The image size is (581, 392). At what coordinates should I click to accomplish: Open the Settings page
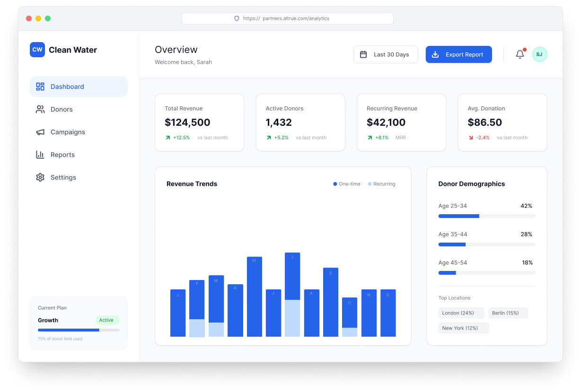click(79, 177)
